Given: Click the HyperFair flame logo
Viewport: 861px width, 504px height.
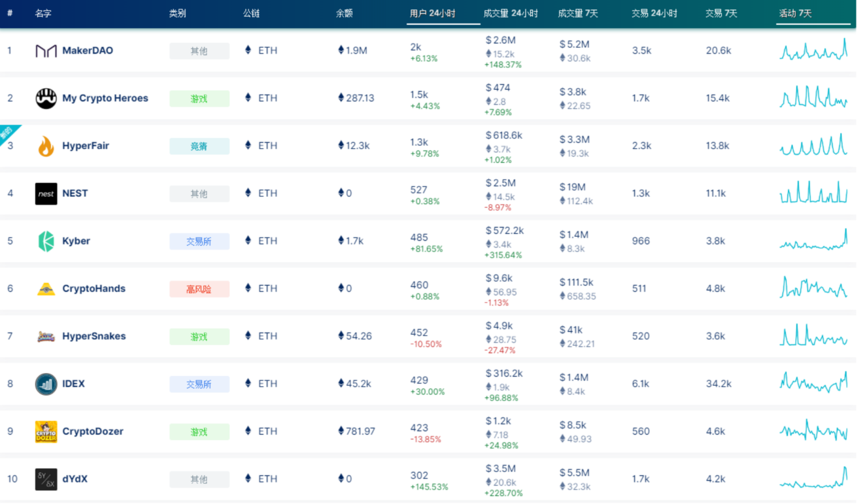Looking at the screenshot, I should tap(46, 146).
